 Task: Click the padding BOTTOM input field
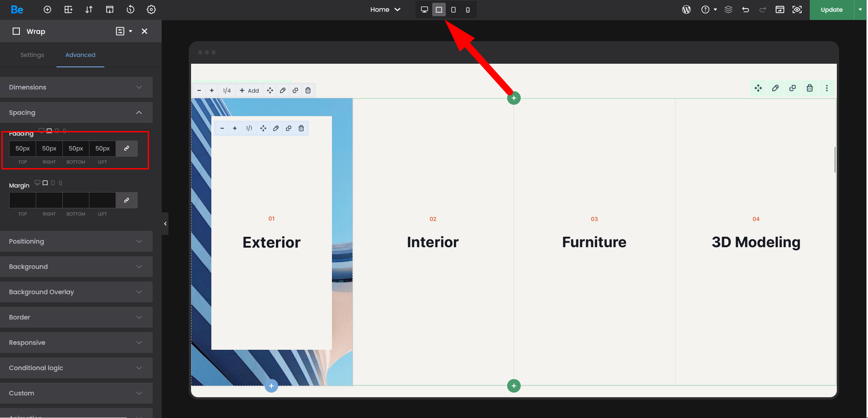[76, 148]
